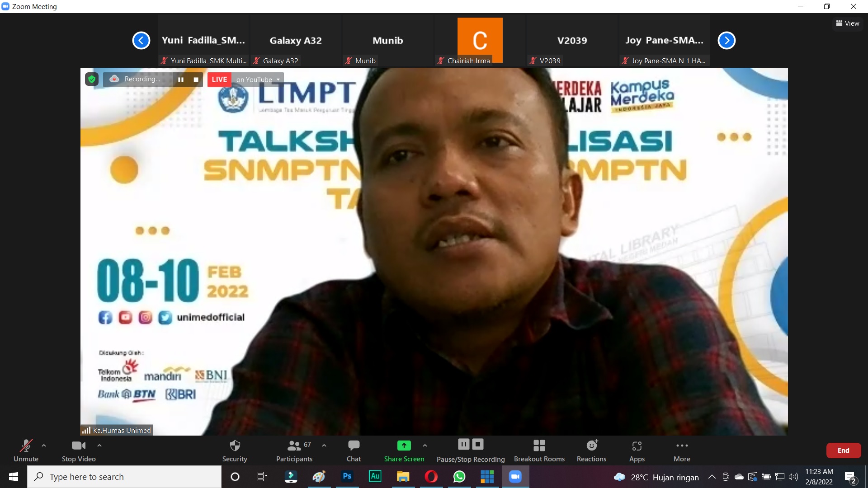Open WhatsApp from the taskbar
The height and width of the screenshot is (488, 868).
[x=459, y=477]
